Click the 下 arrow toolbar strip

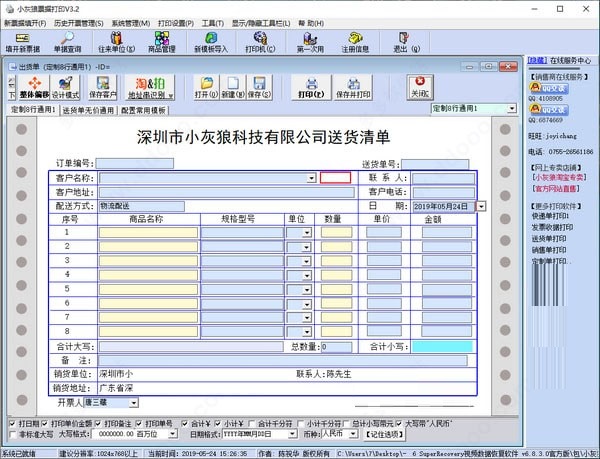12,87
